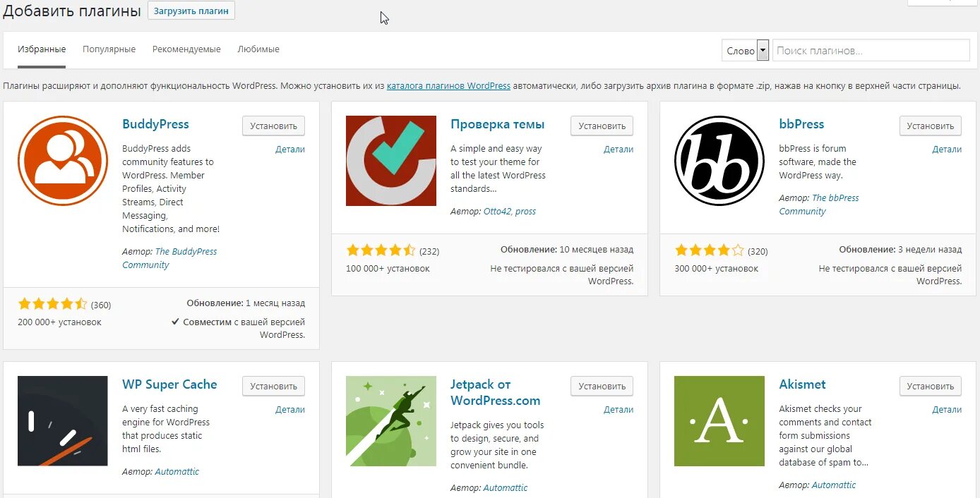Viewport: 980px width, 498px height.
Task: Open the Jetpack от WordPress.com title link
Action: click(496, 392)
